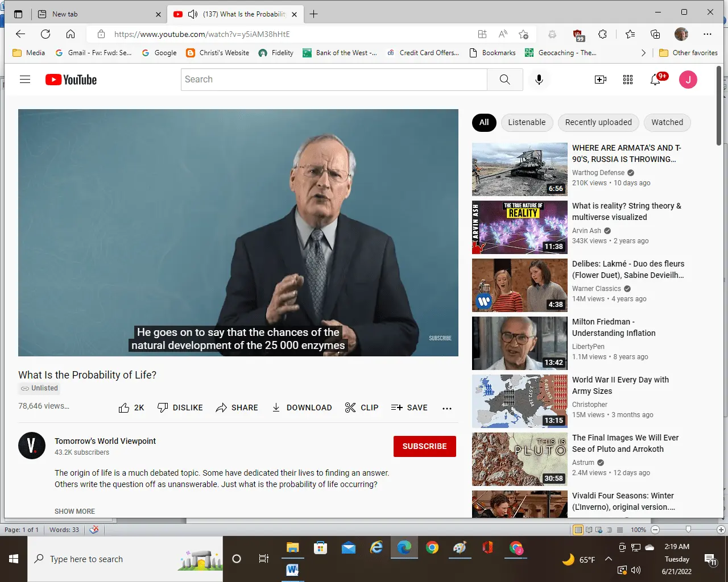Refresh the page
Viewport: 728px width, 582px height.
tap(45, 34)
